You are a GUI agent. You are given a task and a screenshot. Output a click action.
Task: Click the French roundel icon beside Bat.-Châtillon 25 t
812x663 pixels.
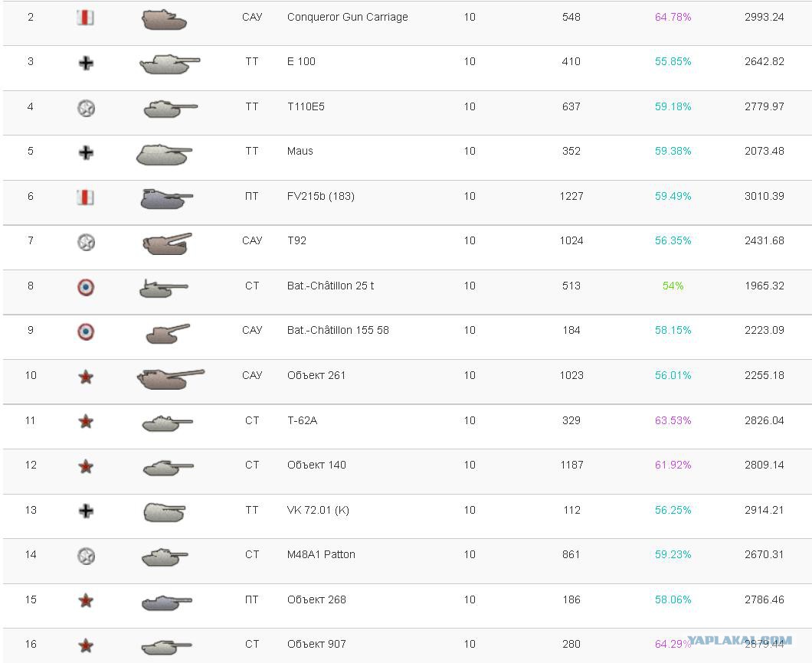(86, 287)
